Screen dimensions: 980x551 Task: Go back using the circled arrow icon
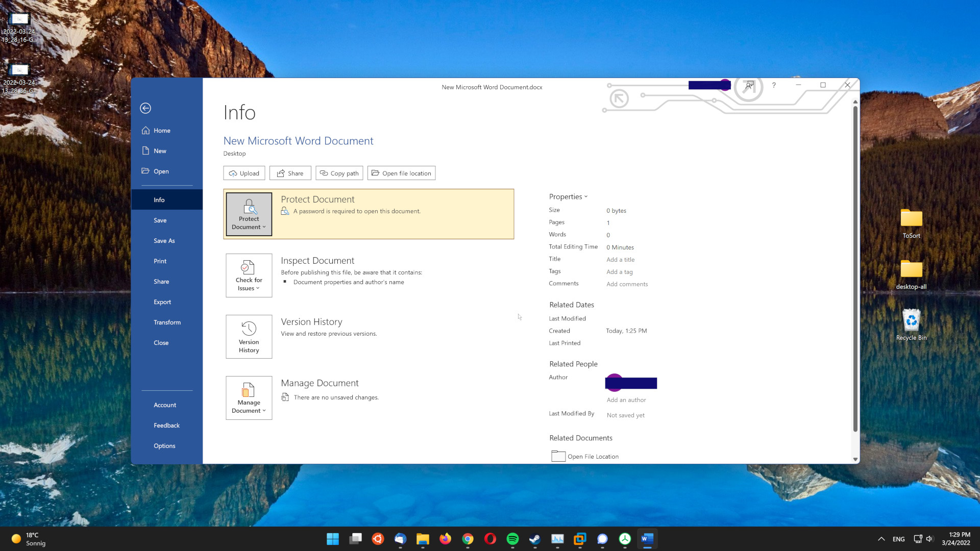tap(145, 108)
